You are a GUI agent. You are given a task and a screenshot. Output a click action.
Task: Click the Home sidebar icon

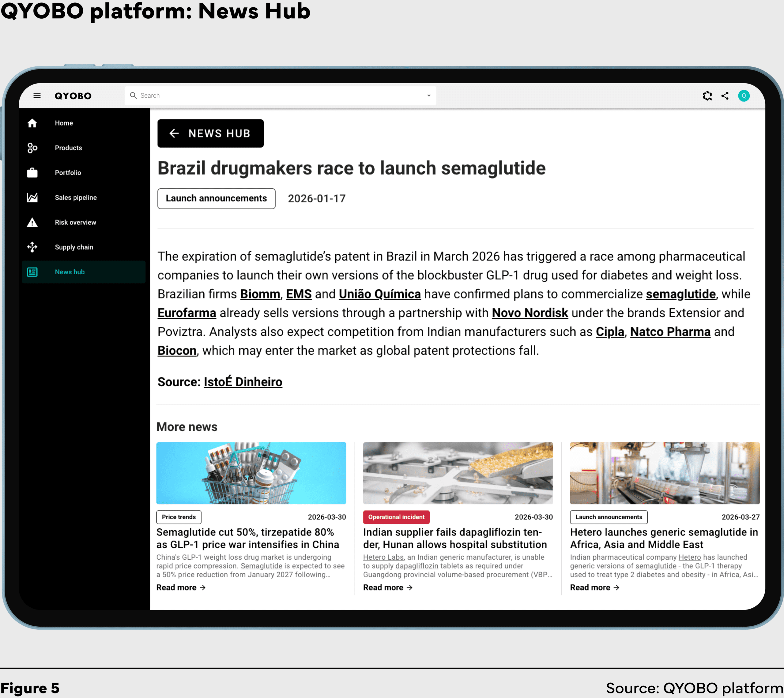coord(32,123)
